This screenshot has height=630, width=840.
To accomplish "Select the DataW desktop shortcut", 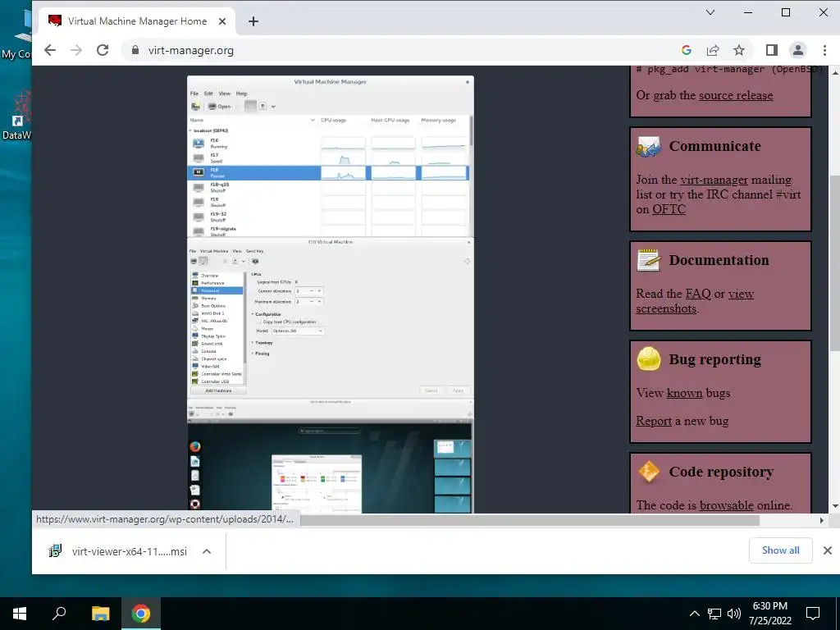I will (x=17, y=116).
